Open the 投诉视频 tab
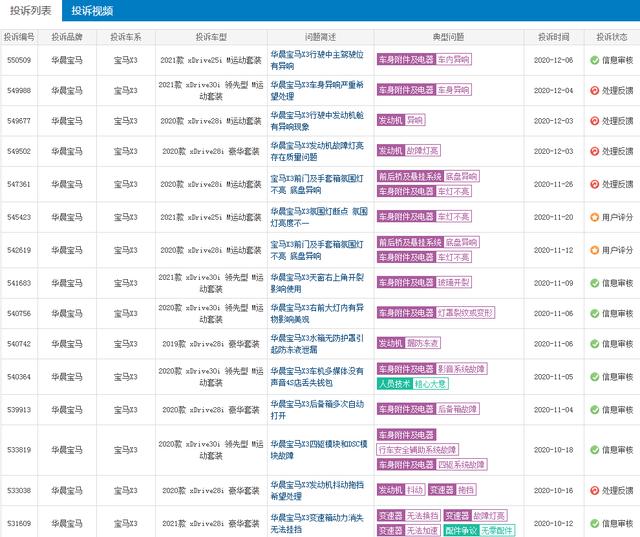This screenshot has width=640, height=537. tap(92, 11)
